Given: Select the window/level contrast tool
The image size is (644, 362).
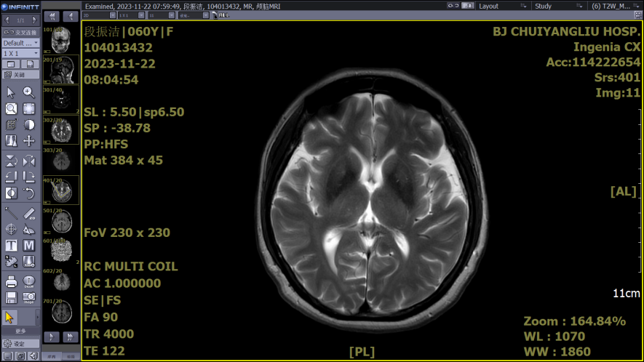Looking at the screenshot, I should click(29, 124).
